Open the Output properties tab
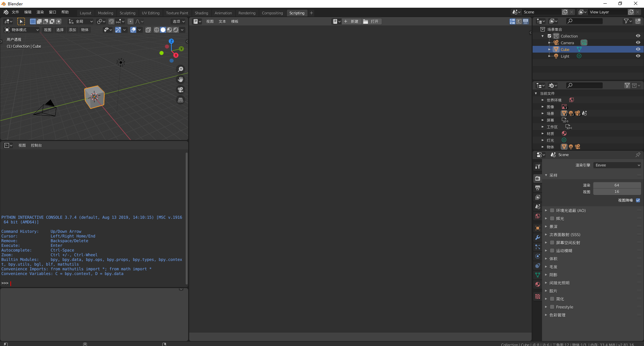The image size is (644, 346). coord(538,188)
